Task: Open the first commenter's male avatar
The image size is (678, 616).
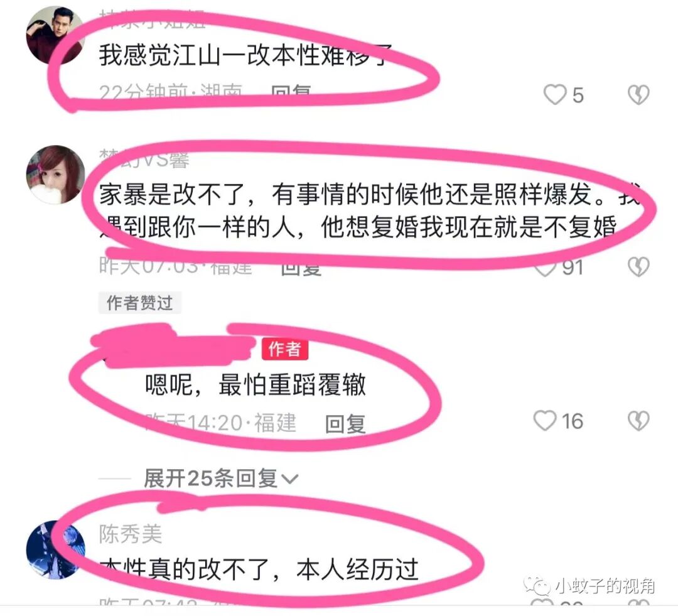Action: click(55, 35)
